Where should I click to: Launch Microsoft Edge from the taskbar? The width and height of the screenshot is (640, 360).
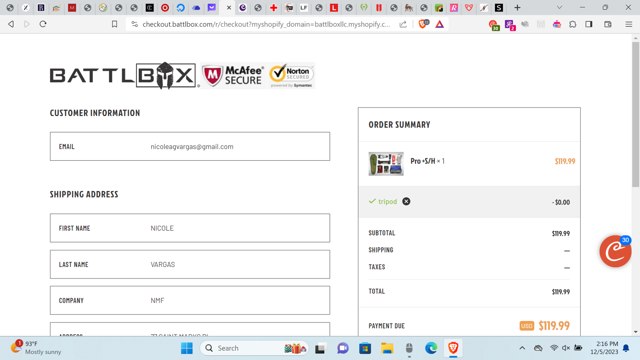coord(431,348)
